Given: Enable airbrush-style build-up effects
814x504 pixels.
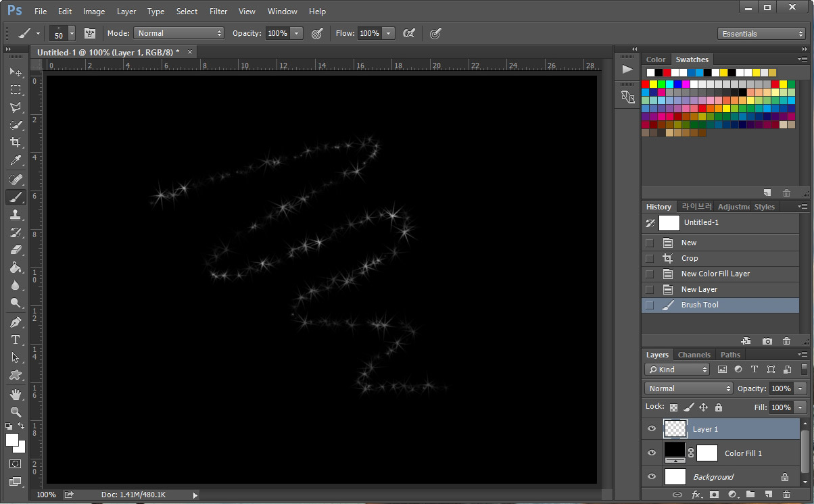Looking at the screenshot, I should coord(408,33).
